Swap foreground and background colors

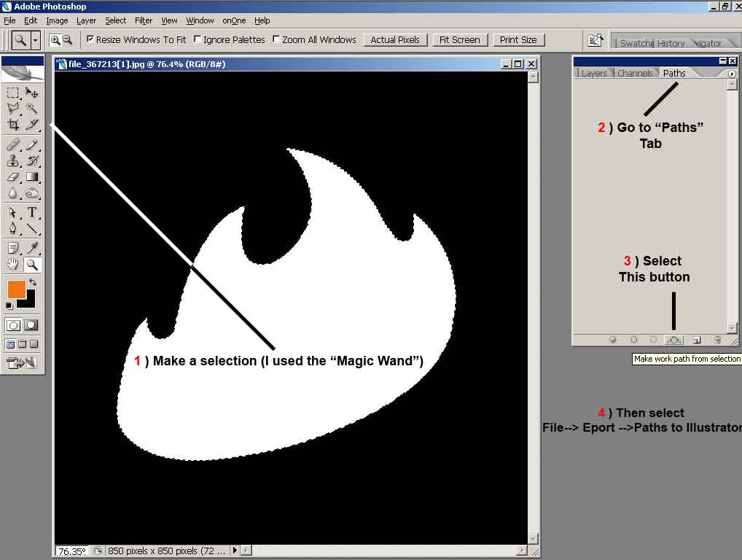click(33, 281)
